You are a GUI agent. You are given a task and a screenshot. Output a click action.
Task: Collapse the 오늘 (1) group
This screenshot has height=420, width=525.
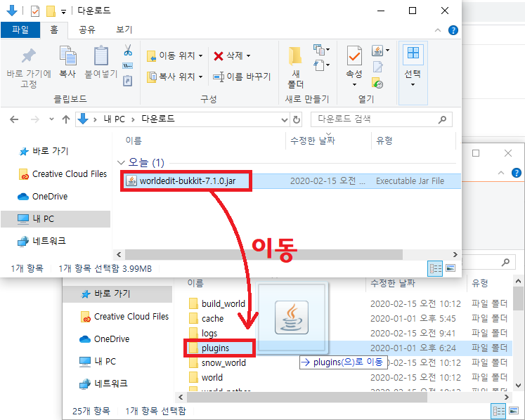point(121,163)
